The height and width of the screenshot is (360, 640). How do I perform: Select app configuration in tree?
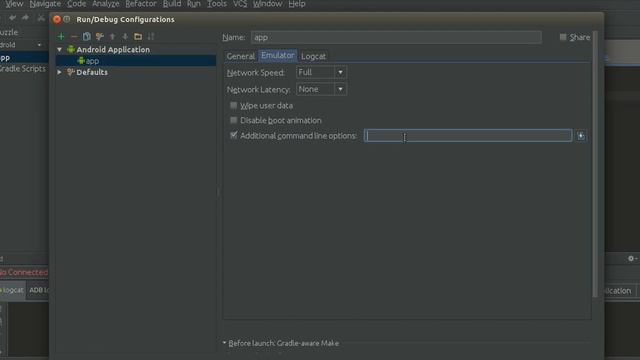pyautogui.click(x=136, y=61)
